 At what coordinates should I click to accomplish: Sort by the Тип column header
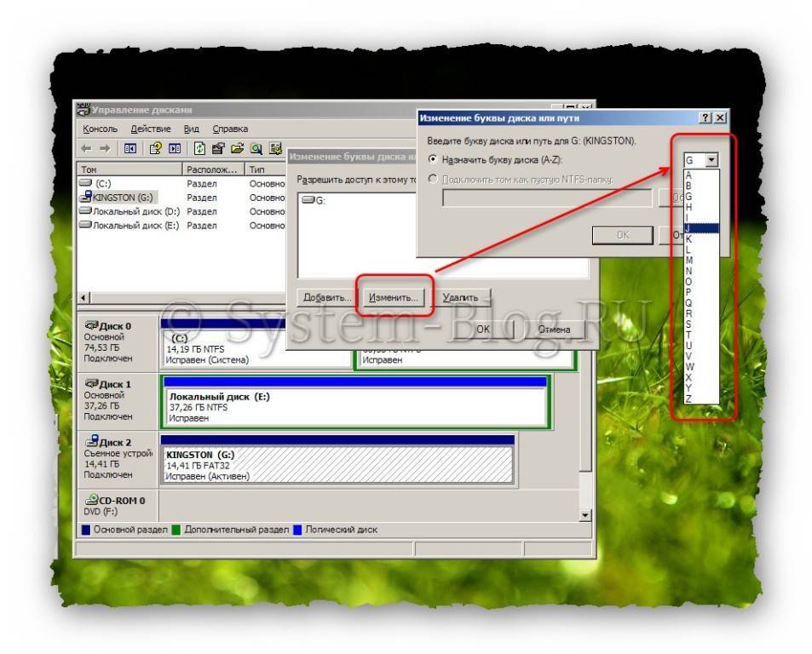(266, 169)
